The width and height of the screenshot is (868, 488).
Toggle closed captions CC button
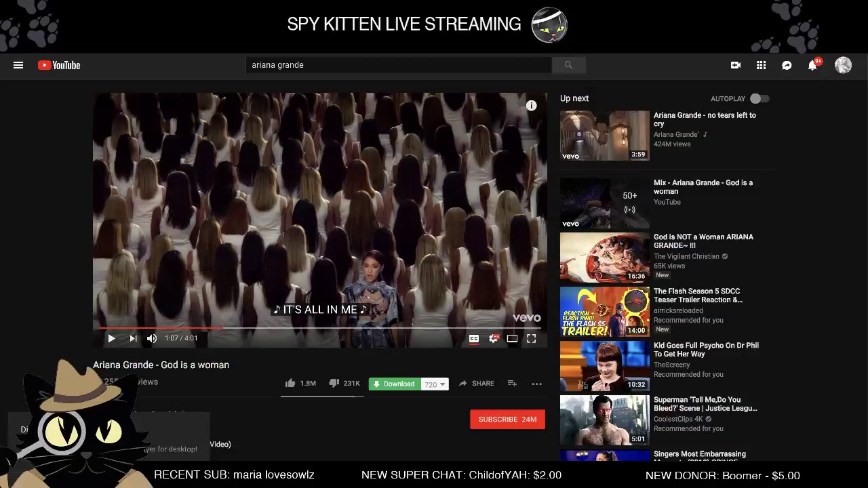[x=474, y=338]
